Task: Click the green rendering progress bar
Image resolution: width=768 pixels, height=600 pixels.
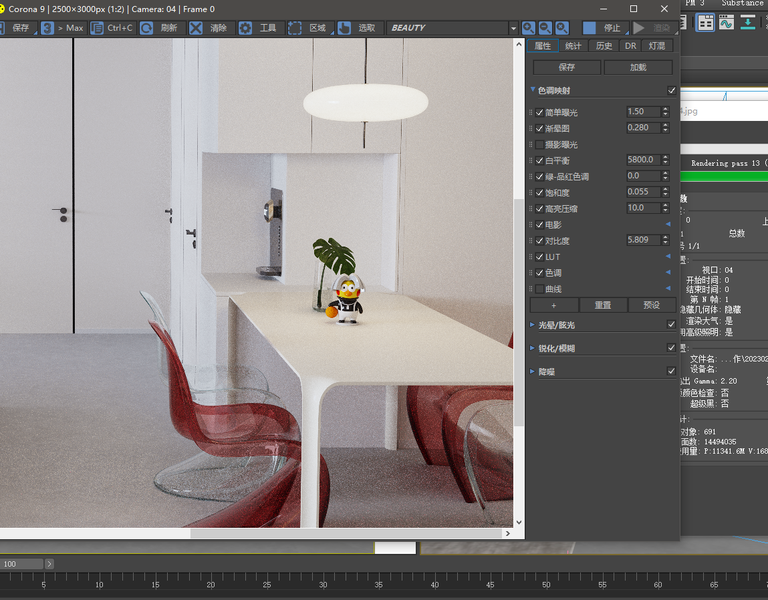Action: pos(724,177)
